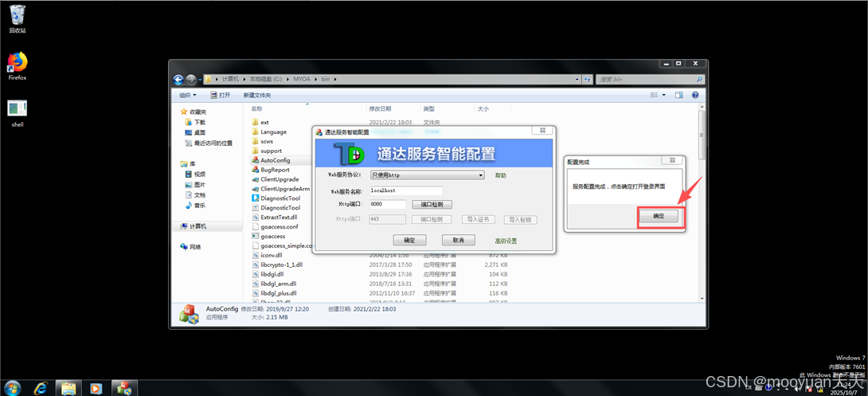
Task: Click 端口检测 next to the Http port
Action: [432, 204]
